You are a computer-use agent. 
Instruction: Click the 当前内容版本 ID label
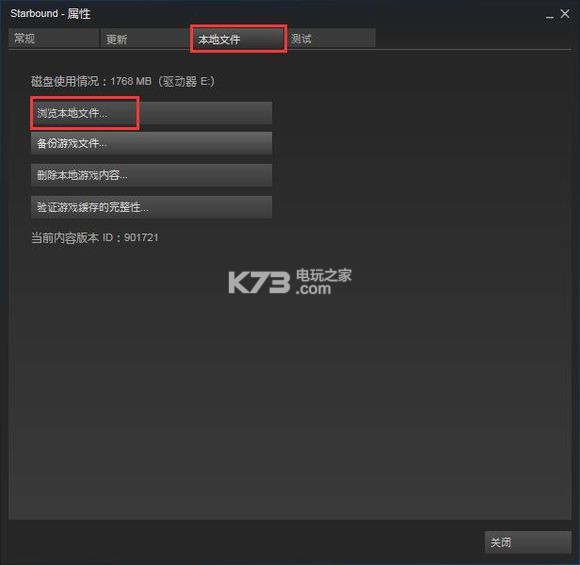pos(72,238)
